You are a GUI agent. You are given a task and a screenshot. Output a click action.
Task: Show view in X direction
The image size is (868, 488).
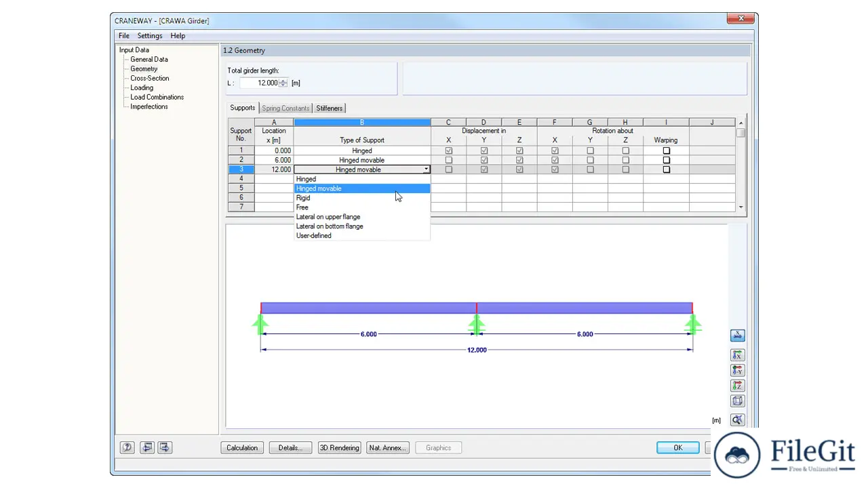(x=737, y=355)
